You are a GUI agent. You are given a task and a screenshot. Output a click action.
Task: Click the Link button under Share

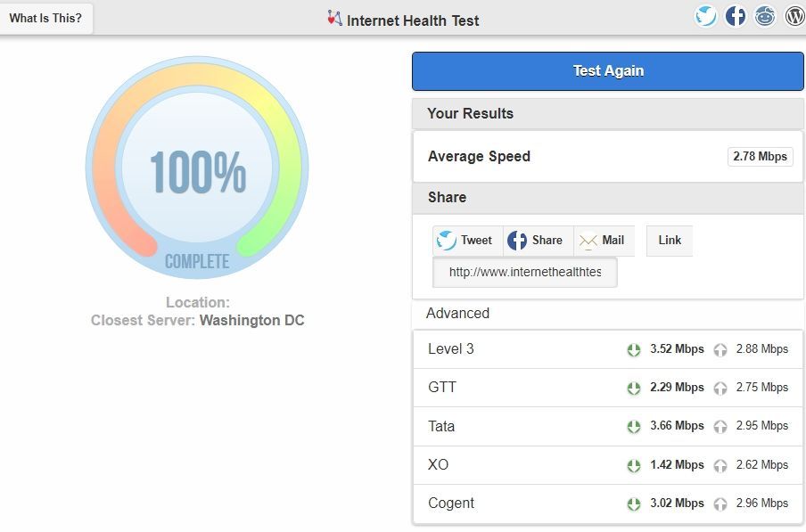click(669, 240)
